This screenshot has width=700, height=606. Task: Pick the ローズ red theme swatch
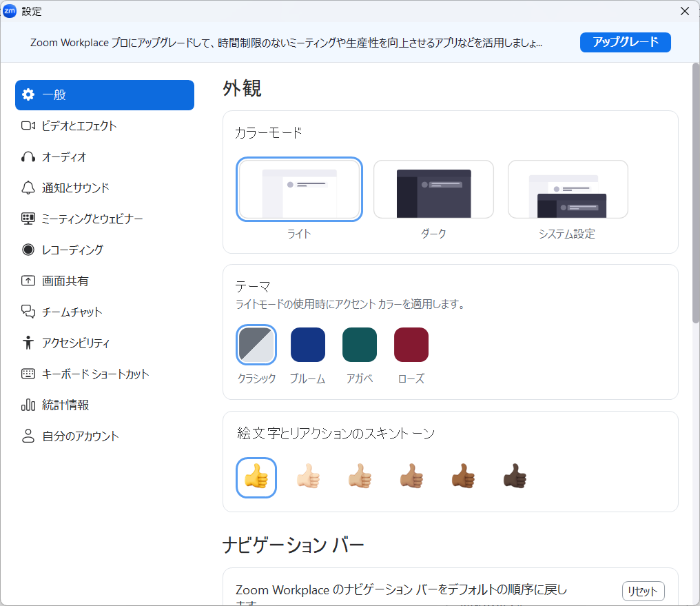tap(411, 345)
